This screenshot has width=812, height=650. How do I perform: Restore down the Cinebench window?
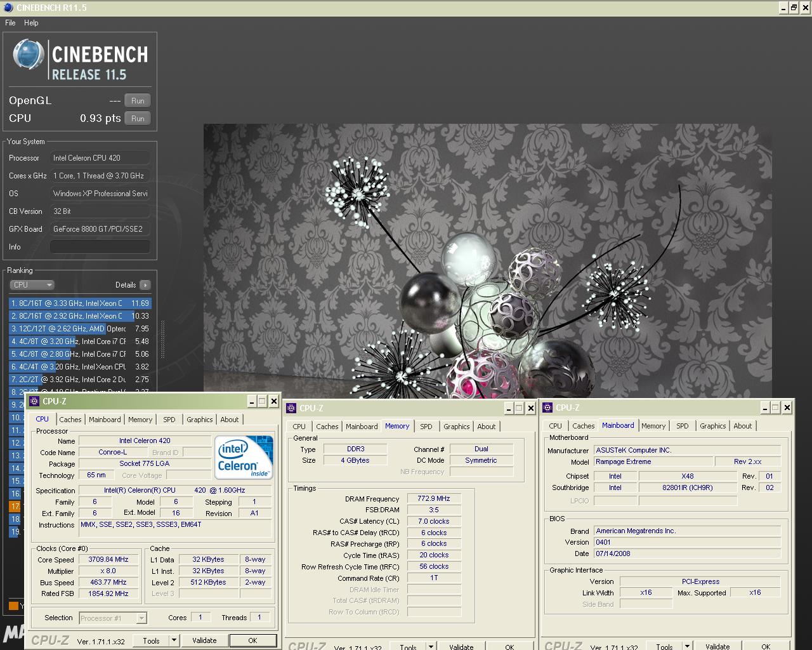[x=794, y=8]
